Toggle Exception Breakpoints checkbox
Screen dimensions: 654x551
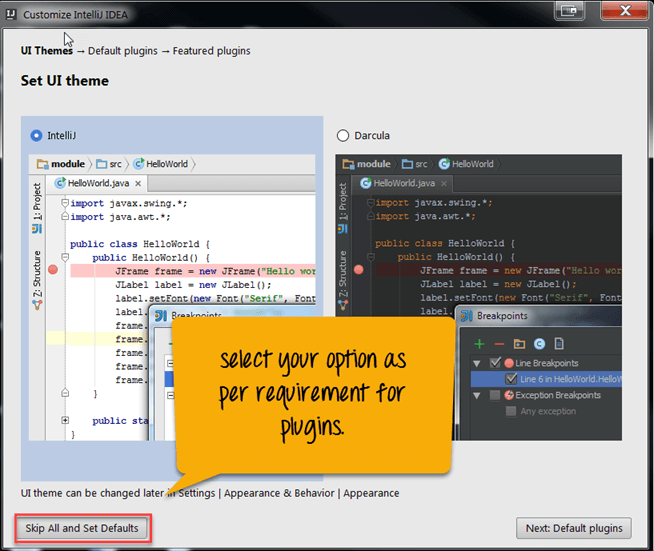pyautogui.click(x=494, y=395)
